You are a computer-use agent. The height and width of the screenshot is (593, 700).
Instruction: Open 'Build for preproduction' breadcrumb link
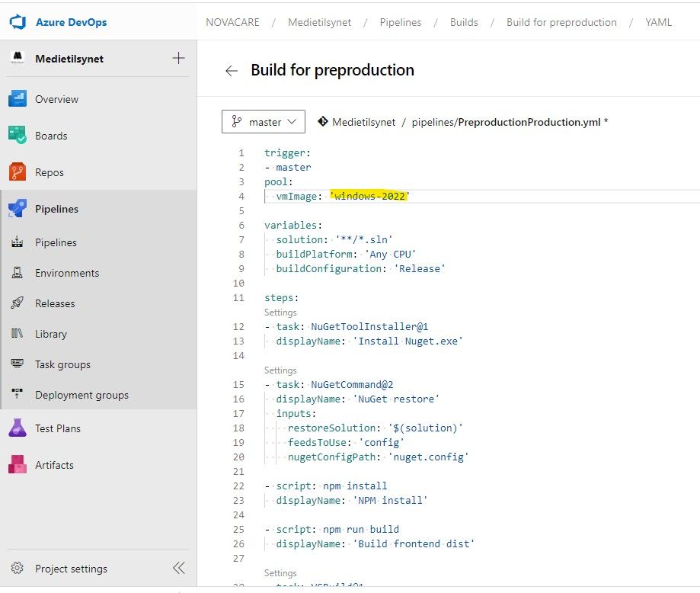(x=561, y=22)
